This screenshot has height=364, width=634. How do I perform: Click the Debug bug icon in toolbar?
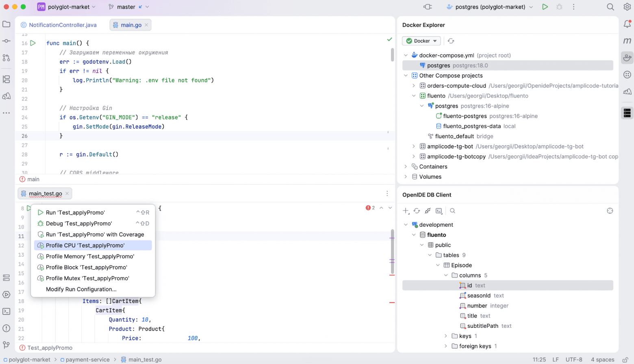tap(559, 7)
